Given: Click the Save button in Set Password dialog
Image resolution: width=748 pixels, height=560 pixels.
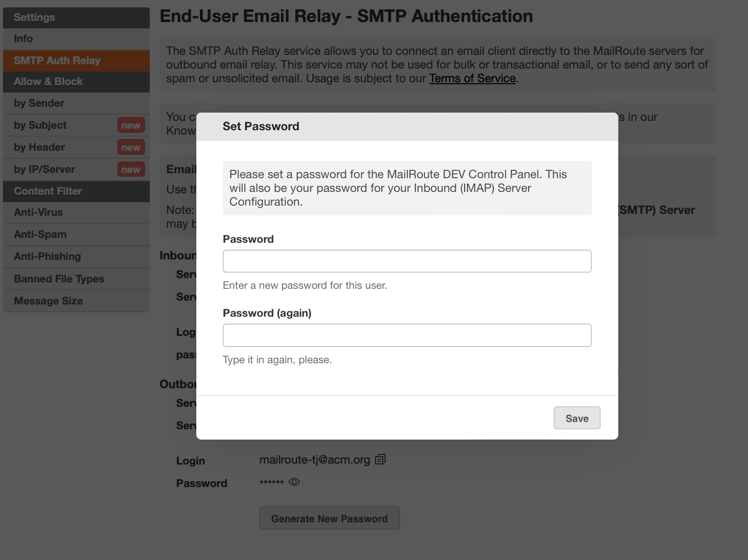Looking at the screenshot, I should point(577,418).
